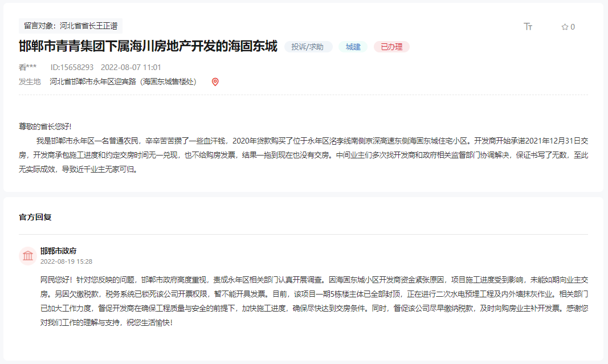Click the font size Tт icon
The height and width of the screenshot is (364, 608).
528,26
